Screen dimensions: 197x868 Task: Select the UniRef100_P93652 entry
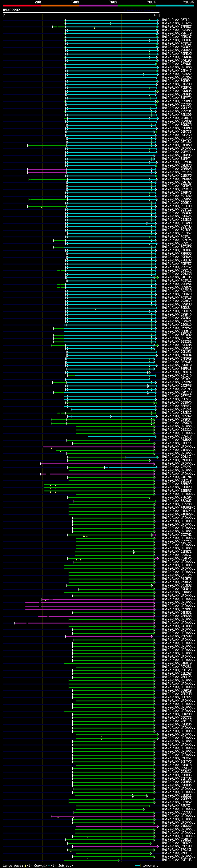click(x=176, y=74)
